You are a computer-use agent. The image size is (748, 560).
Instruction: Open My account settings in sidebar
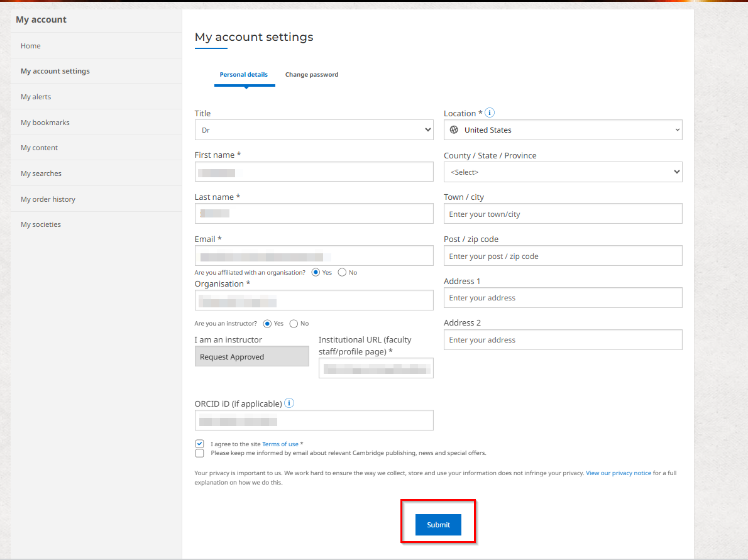pos(96,71)
